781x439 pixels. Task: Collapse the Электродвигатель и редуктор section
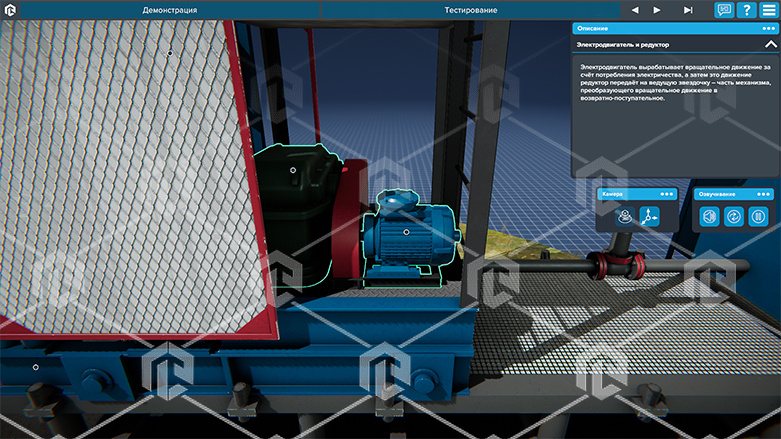pyautogui.click(x=769, y=45)
